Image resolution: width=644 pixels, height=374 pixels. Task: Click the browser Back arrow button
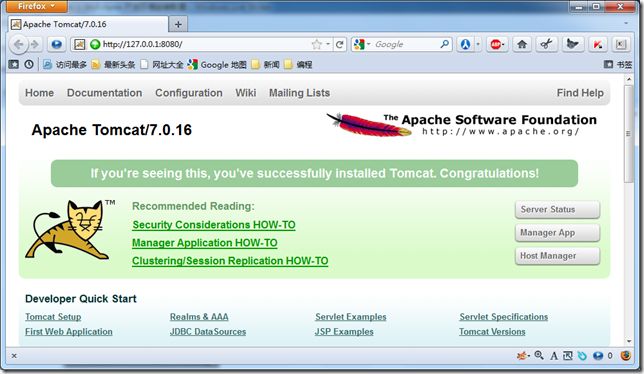point(18,44)
